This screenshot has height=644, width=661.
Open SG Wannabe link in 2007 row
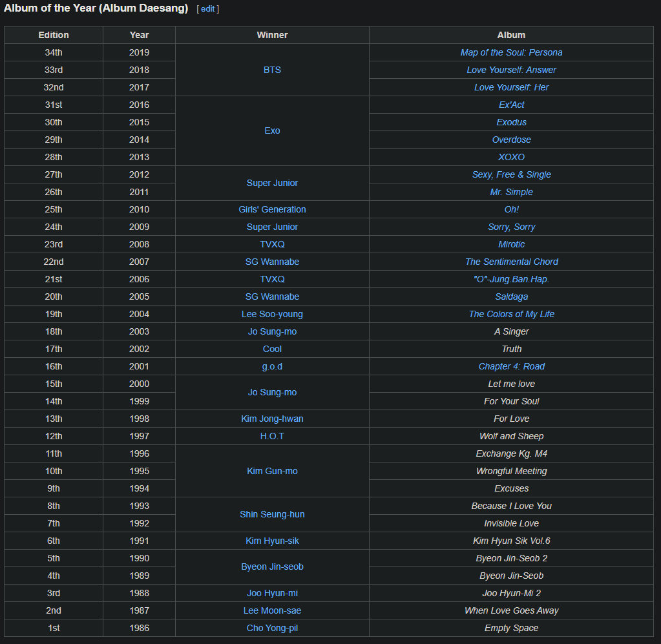pyautogui.click(x=272, y=262)
